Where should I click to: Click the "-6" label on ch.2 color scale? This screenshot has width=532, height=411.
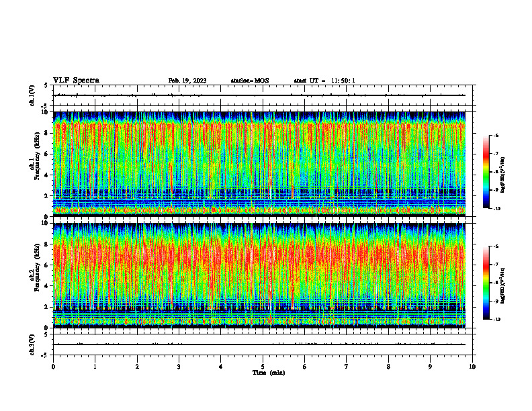click(496, 246)
